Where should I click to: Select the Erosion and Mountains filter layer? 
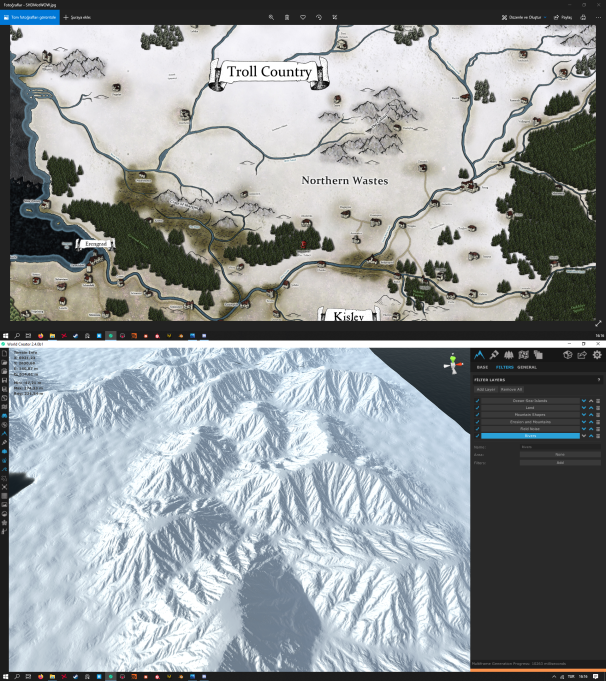[530, 422]
